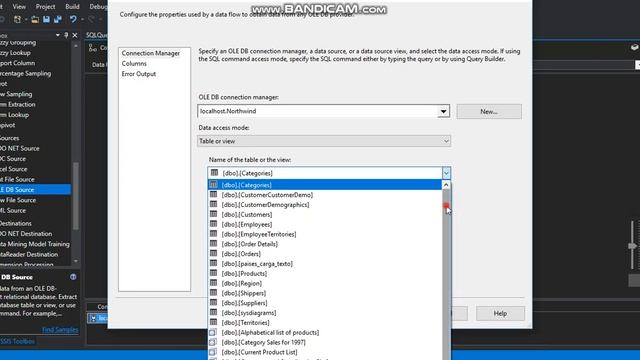The width and height of the screenshot is (640, 360).
Task: Click table icon next to [dbo].[Territories]
Action: 213,322
